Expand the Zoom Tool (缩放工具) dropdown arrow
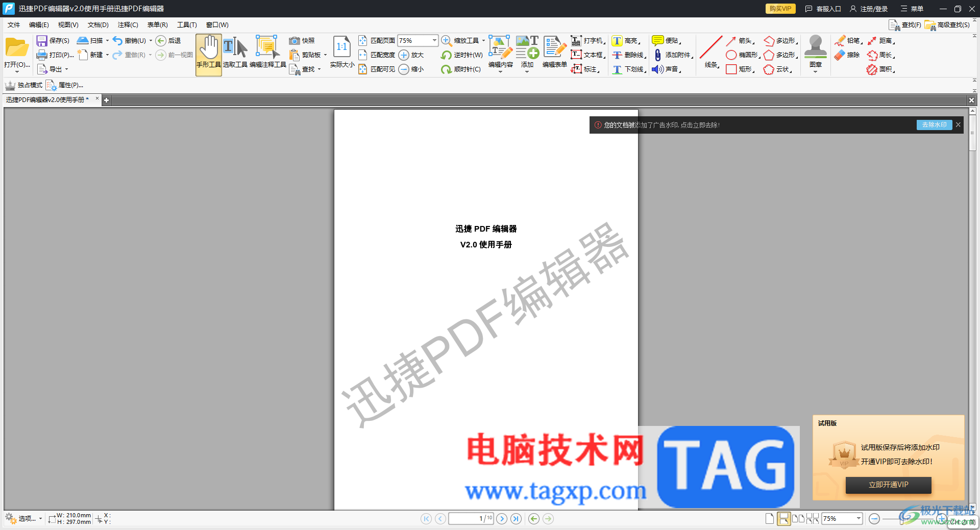Screen dimensions: 980x530 point(483,40)
